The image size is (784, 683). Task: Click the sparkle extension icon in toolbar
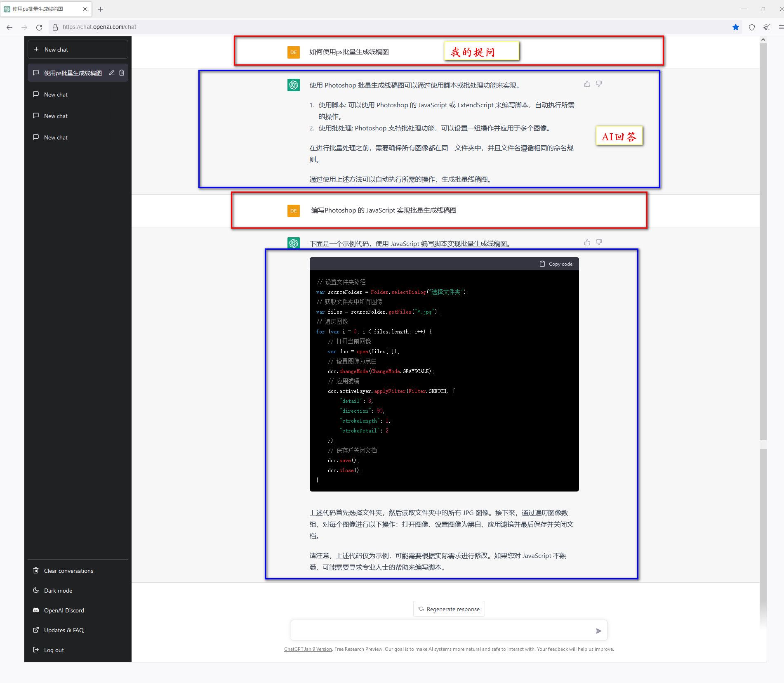[766, 27]
